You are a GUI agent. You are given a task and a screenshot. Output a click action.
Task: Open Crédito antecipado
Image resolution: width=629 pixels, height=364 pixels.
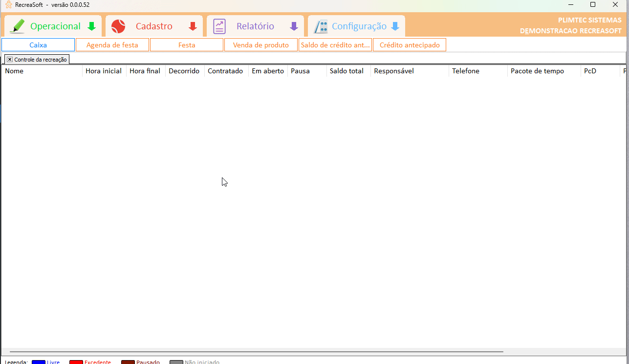[410, 45]
